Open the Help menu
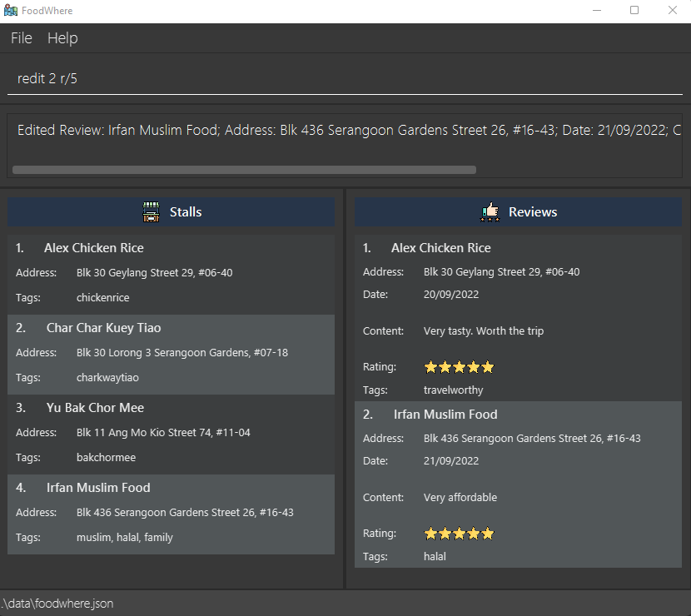This screenshot has height=616, width=691. tap(62, 38)
